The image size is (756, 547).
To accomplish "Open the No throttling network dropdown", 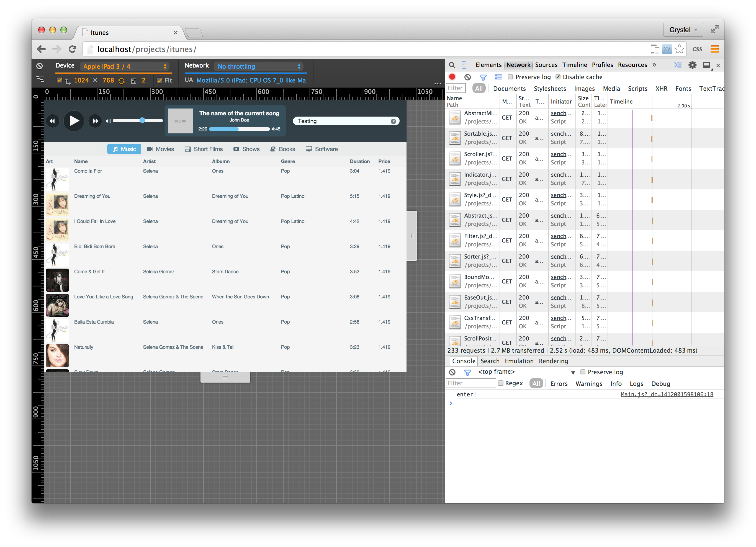I will tap(259, 66).
